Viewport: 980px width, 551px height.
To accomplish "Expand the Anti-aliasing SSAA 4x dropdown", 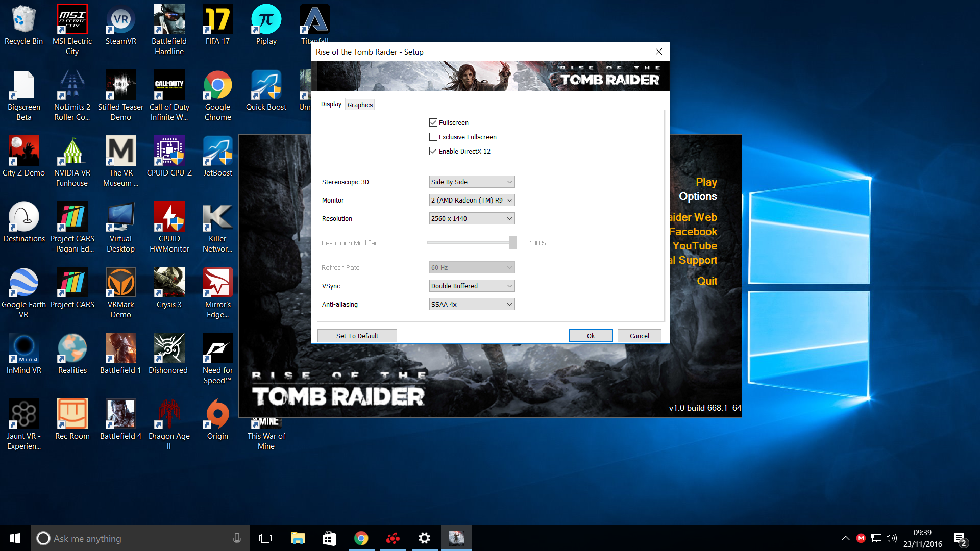I will pos(472,304).
